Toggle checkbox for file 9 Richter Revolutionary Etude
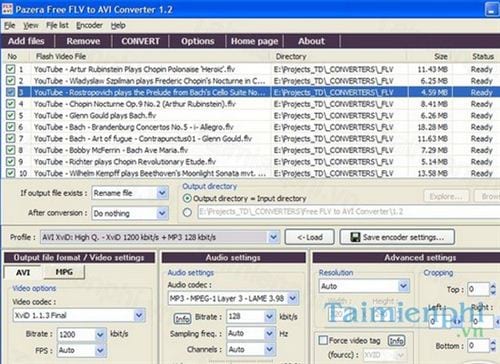The width and height of the screenshot is (500, 364). coord(11,161)
